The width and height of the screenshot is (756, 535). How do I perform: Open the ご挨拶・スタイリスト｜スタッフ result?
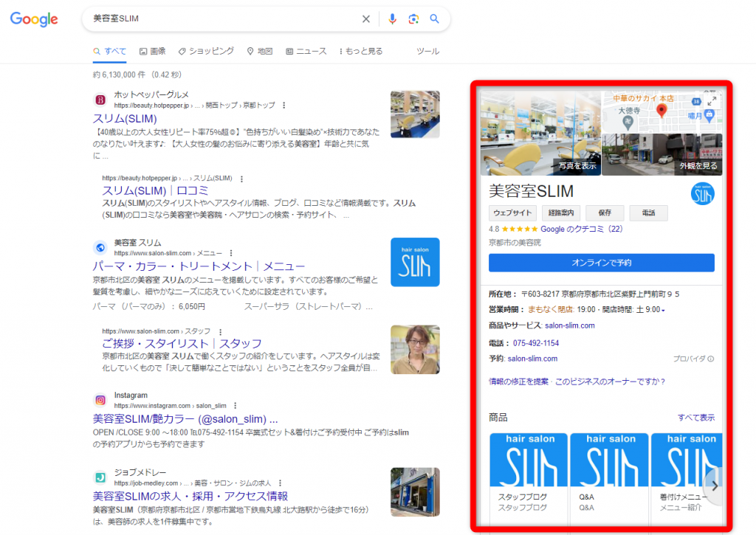pos(182,344)
